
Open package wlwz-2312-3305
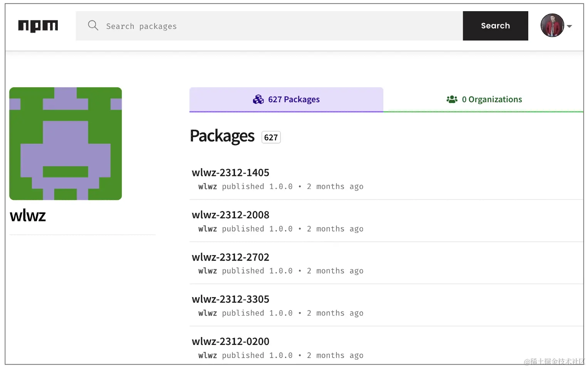click(x=230, y=299)
